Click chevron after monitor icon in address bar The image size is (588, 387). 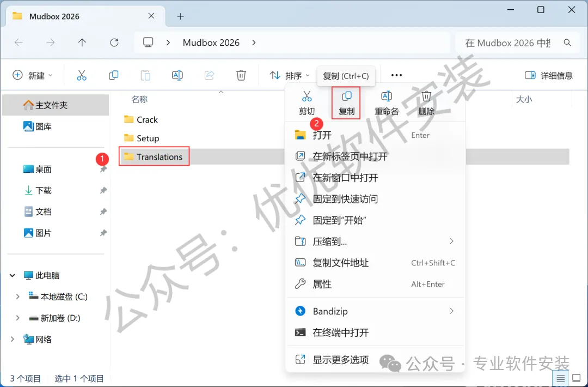coord(168,43)
